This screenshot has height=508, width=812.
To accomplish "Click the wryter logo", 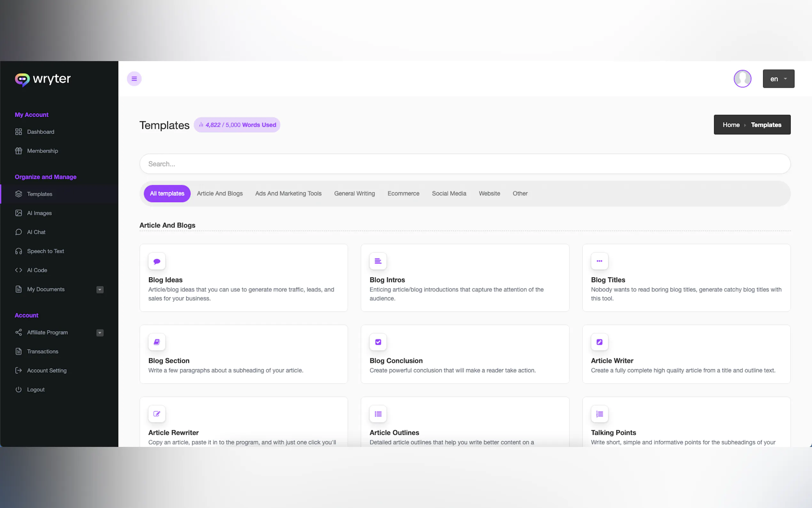I will (43, 79).
